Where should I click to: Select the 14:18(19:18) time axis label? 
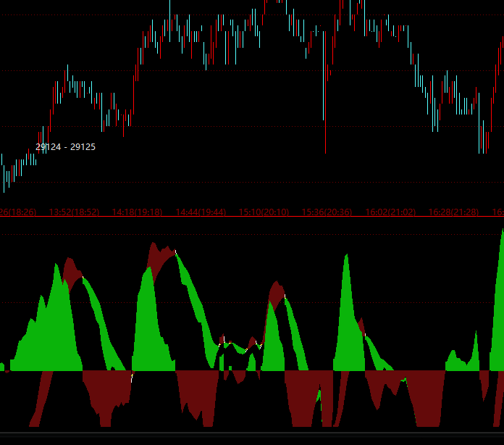click(138, 212)
